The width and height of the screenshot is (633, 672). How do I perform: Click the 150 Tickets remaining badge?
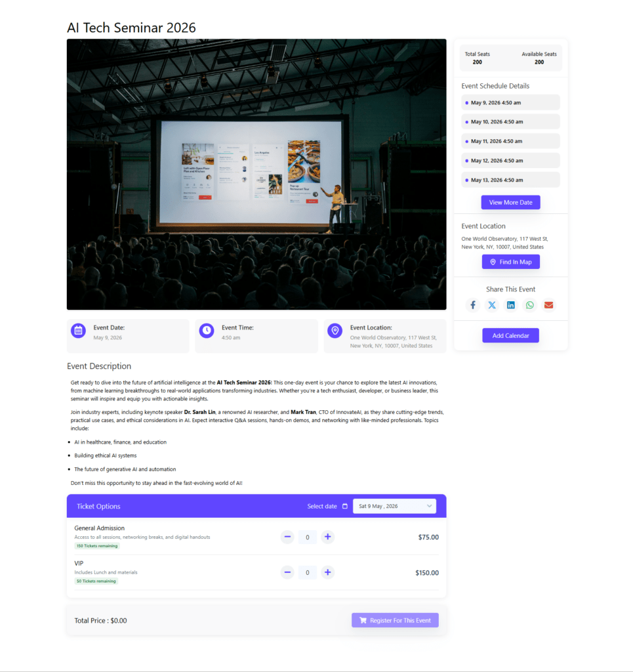click(97, 546)
